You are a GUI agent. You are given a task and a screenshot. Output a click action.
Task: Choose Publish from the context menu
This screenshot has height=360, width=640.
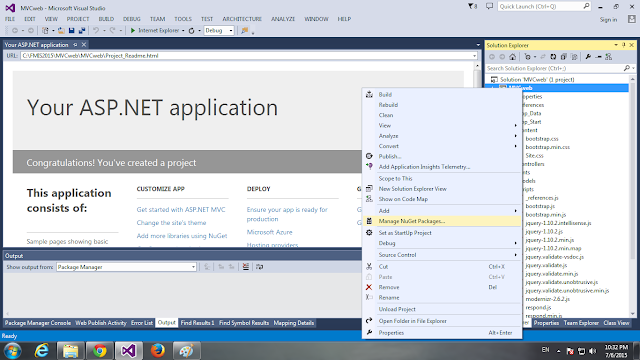[x=442, y=156]
